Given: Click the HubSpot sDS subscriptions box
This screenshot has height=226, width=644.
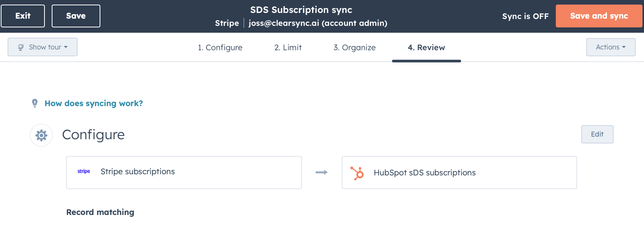Looking at the screenshot, I should tap(459, 173).
